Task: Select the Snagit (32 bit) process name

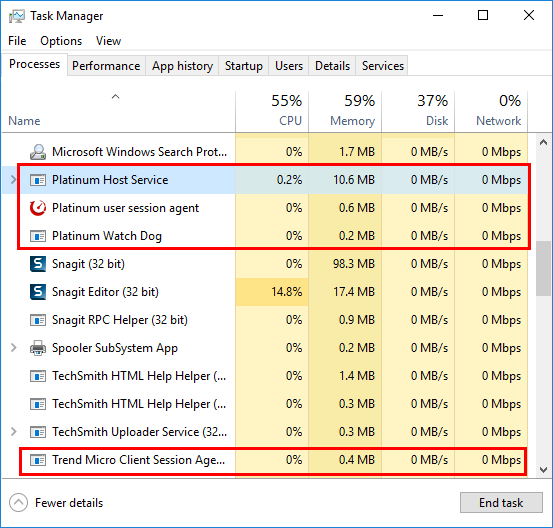Action: coord(88,264)
